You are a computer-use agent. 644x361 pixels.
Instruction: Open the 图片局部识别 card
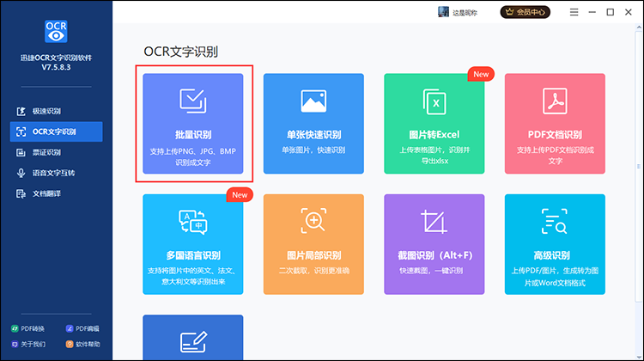coord(313,244)
